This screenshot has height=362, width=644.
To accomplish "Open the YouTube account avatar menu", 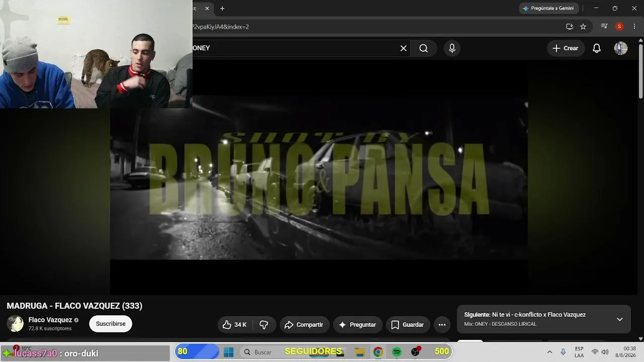I will click(x=621, y=48).
